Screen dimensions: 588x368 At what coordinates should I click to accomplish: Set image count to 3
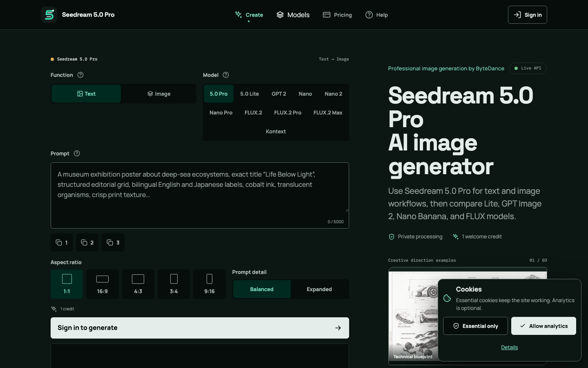113,242
